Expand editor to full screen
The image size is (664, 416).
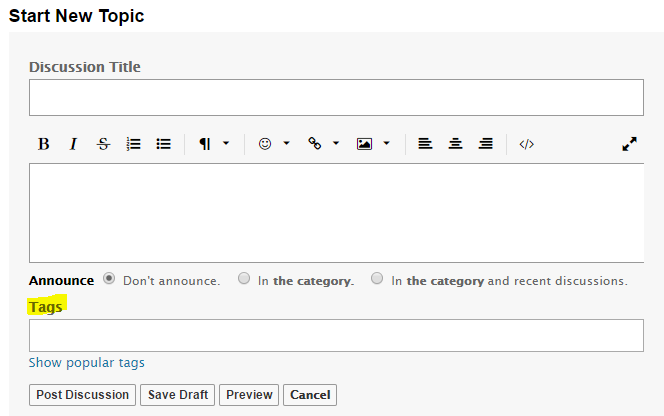pos(629,144)
